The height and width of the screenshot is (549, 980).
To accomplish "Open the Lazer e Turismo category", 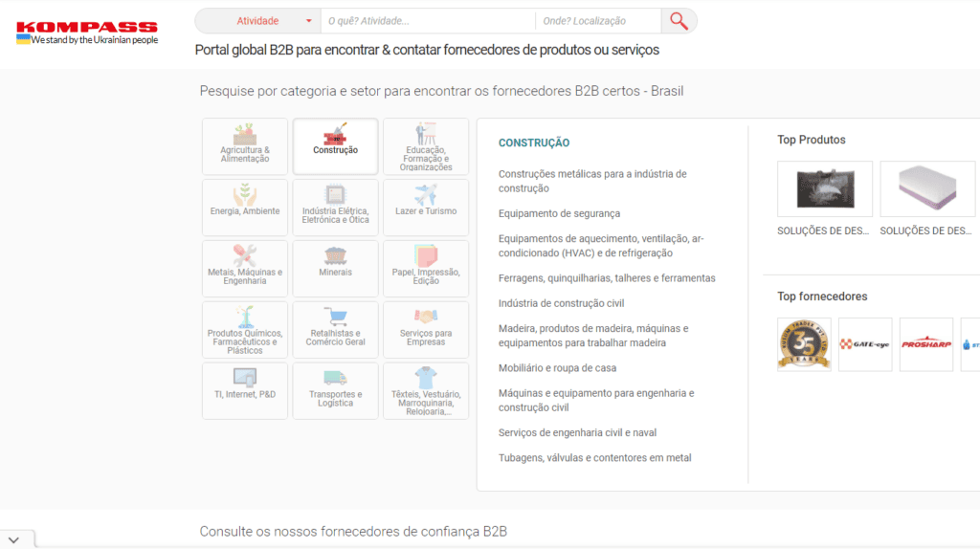I will 426,208.
